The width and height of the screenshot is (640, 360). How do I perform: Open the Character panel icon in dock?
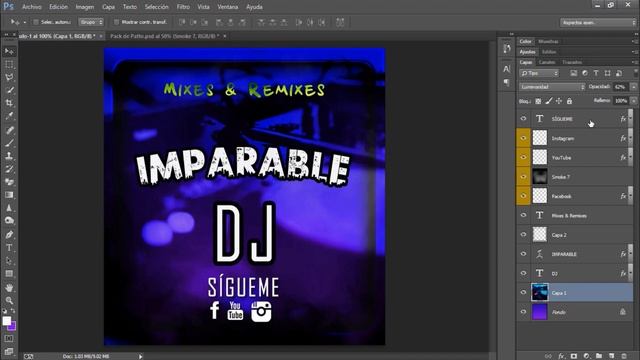click(507, 69)
